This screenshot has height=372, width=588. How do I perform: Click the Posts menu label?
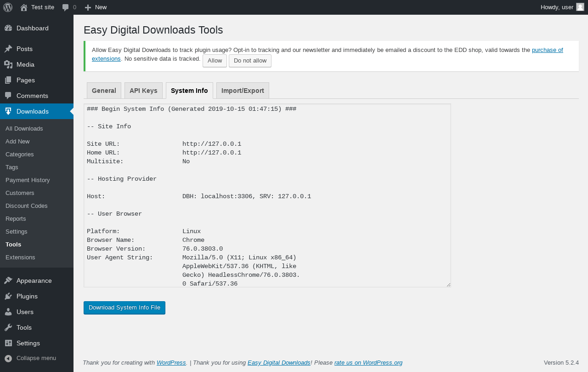24,49
